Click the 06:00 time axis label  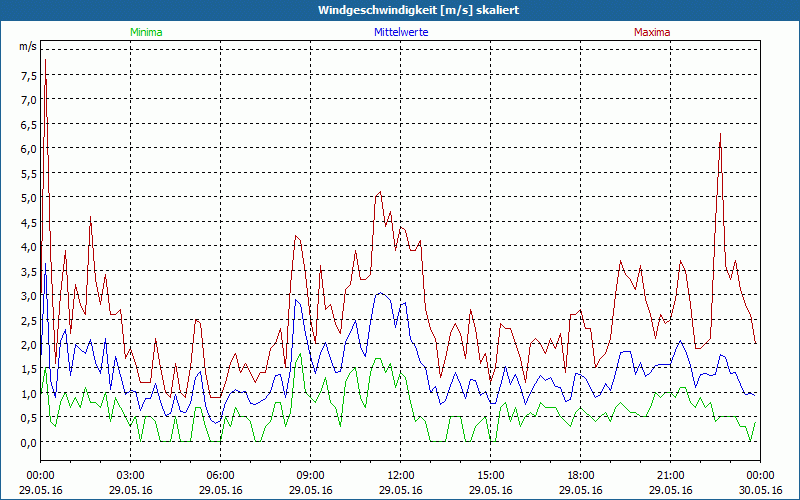[220, 476]
